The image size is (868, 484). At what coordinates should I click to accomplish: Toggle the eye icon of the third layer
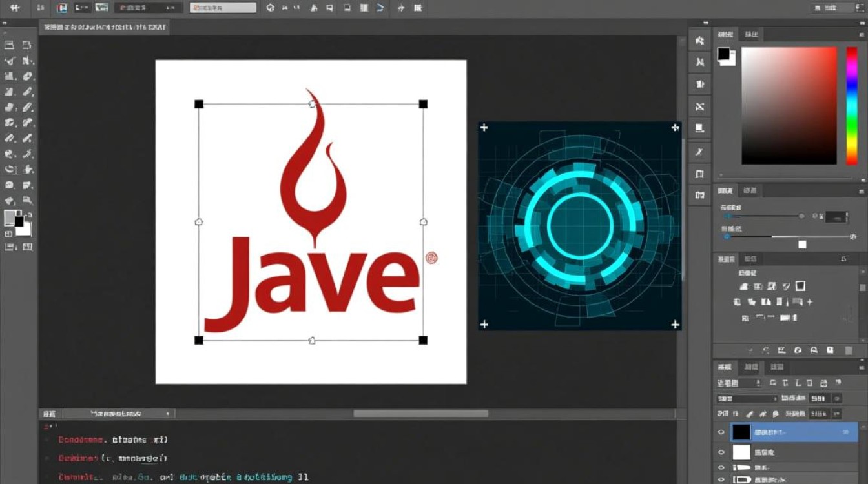(721, 468)
